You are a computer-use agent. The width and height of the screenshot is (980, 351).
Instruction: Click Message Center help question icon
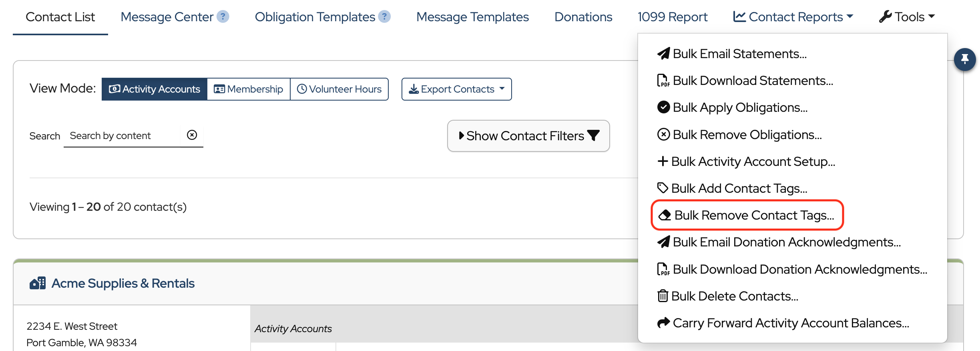point(223,17)
